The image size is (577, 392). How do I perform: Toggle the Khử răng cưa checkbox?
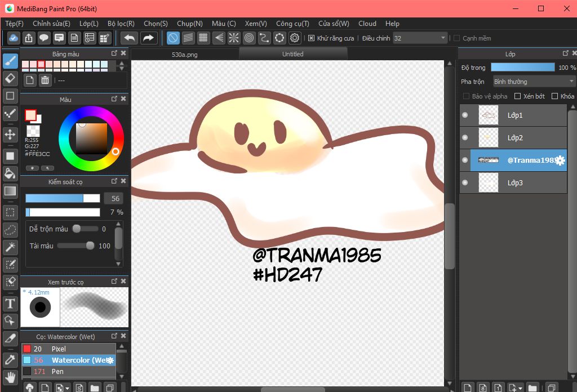(311, 38)
